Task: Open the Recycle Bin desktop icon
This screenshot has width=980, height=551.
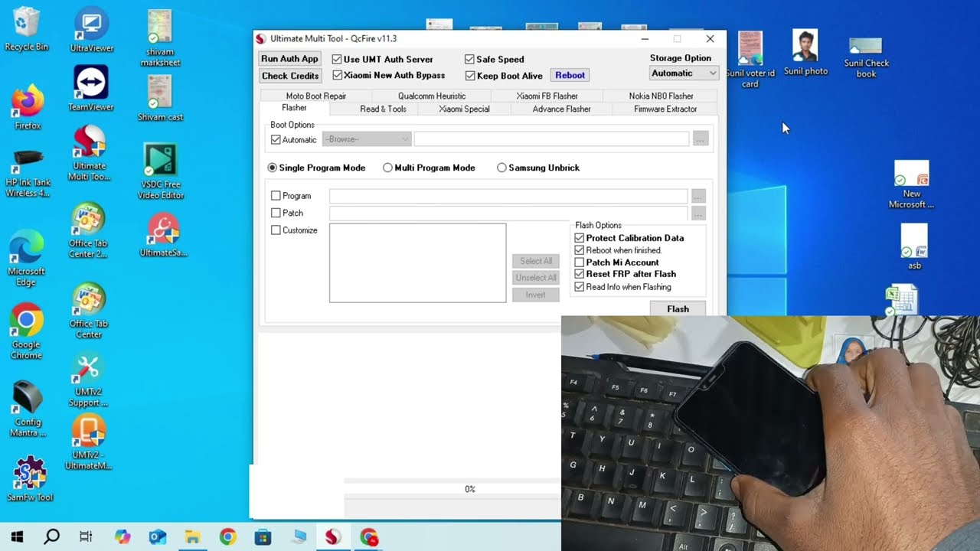Action: [26, 29]
